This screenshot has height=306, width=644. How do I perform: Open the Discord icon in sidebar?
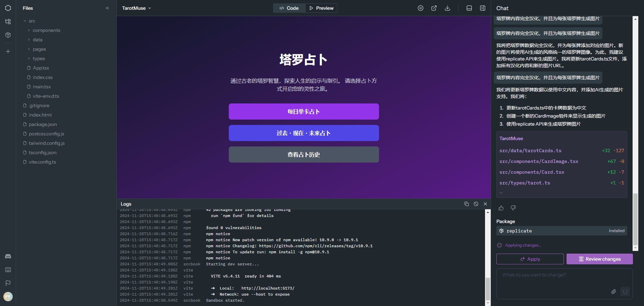point(8,256)
